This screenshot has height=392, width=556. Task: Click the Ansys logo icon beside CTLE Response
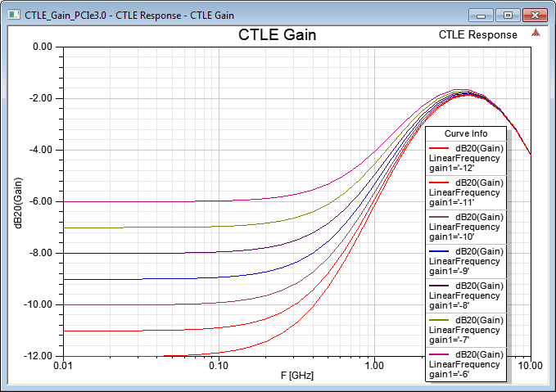[x=536, y=33]
